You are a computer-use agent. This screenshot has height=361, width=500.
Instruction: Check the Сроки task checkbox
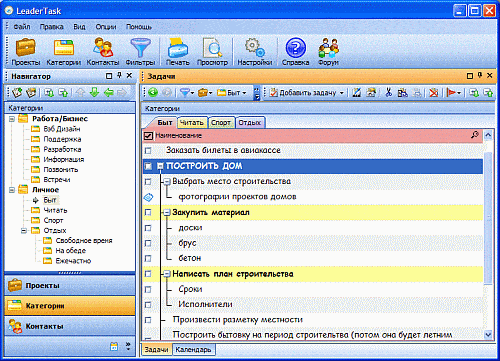[x=148, y=289]
